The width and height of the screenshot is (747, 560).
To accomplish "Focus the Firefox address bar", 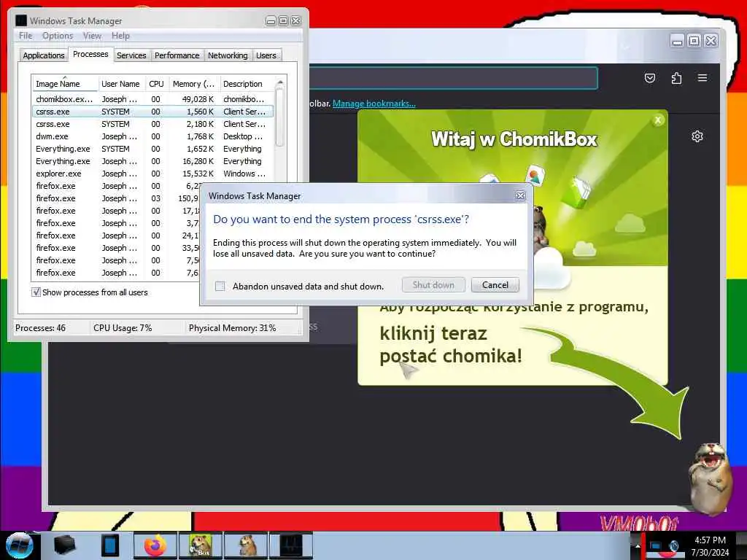I will 452,77.
